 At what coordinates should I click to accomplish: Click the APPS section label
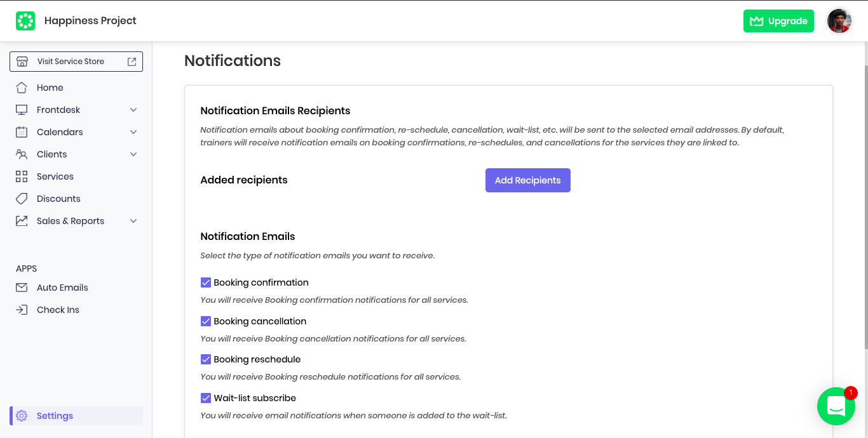pyautogui.click(x=27, y=269)
